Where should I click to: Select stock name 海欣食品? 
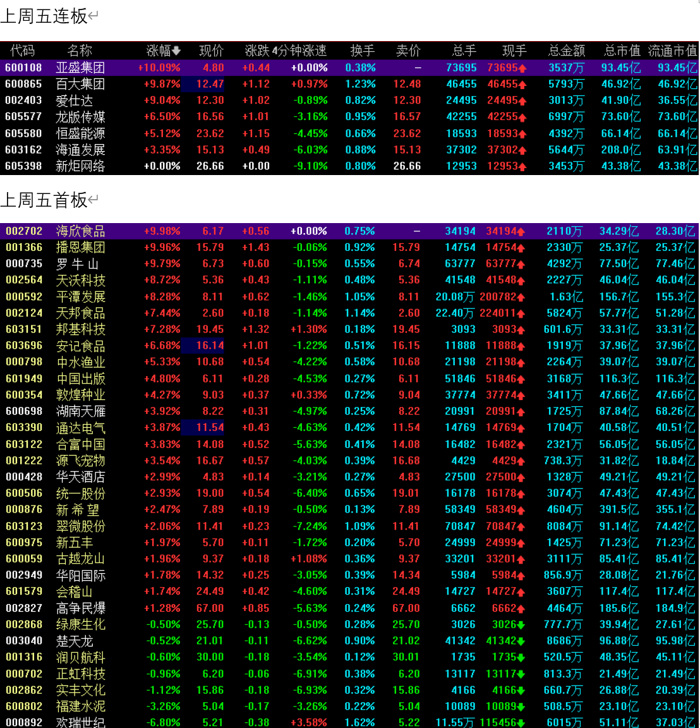(80, 231)
